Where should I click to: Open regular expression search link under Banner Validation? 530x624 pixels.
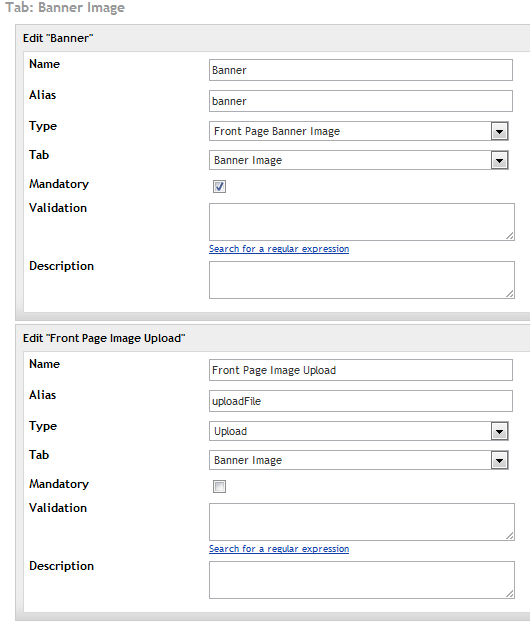pos(279,249)
